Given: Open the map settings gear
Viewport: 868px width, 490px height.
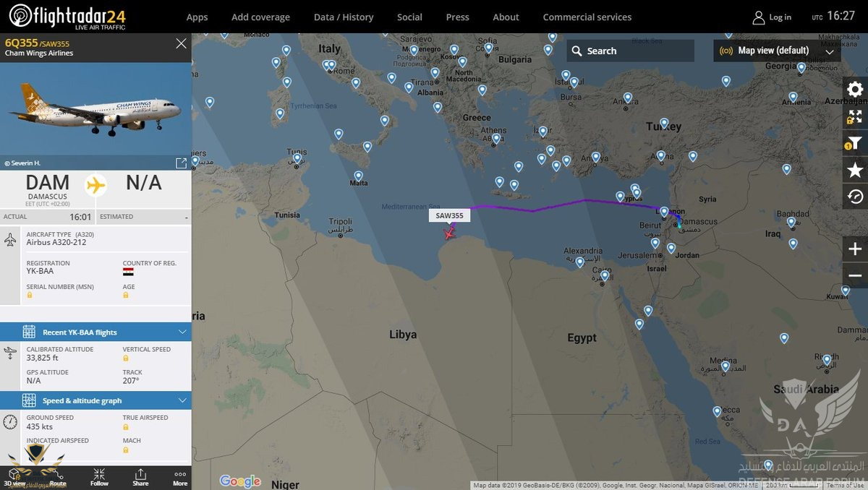Looking at the screenshot, I should (855, 90).
